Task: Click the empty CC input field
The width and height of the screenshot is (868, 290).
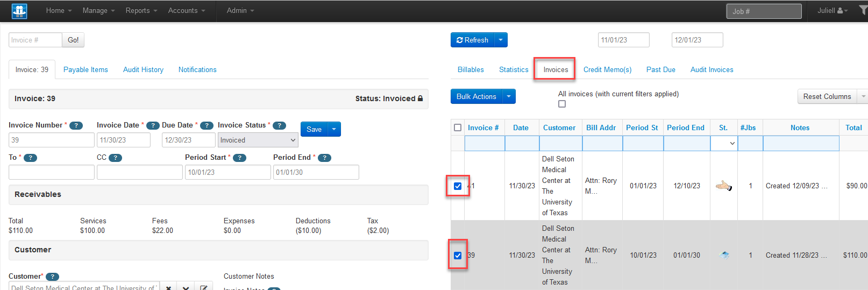Action: point(140,172)
